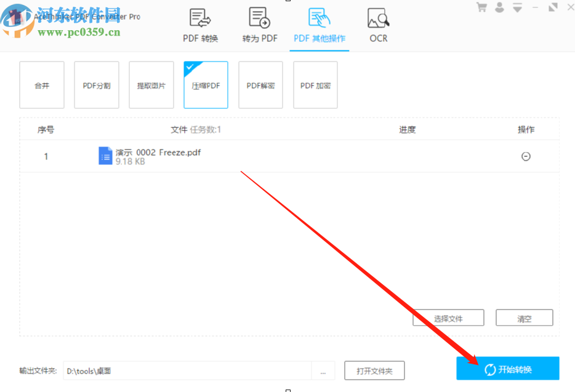Screen dimensions: 575x392
Task: Start conversion with 开始转换 button
Action: (508, 369)
